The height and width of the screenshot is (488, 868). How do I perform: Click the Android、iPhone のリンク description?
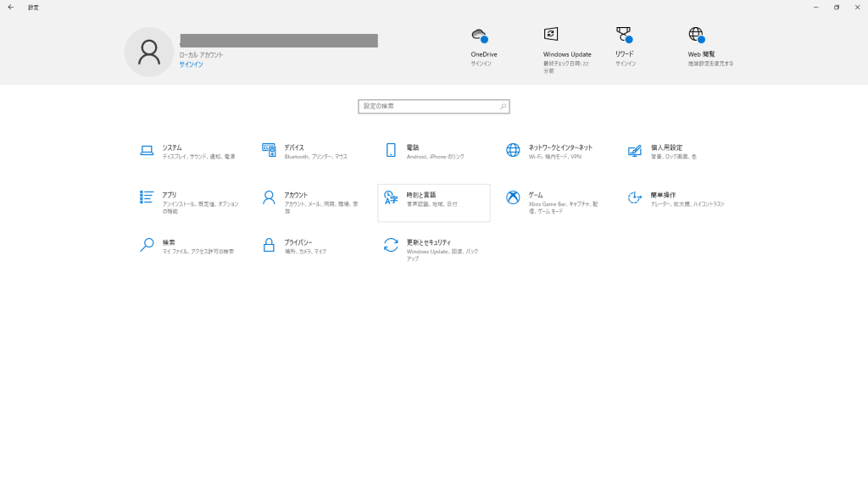point(435,157)
